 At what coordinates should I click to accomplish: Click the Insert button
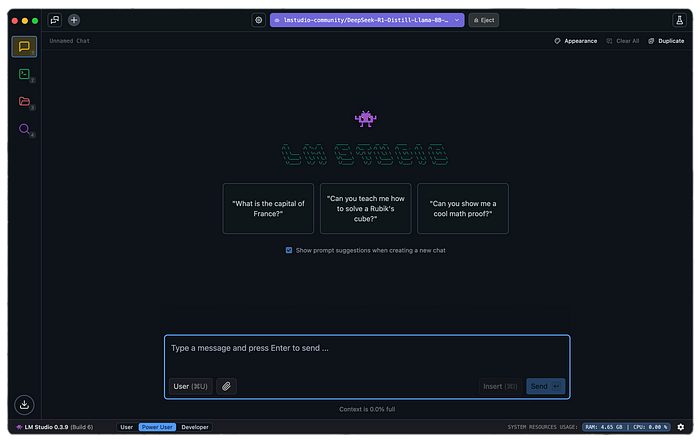click(x=500, y=386)
